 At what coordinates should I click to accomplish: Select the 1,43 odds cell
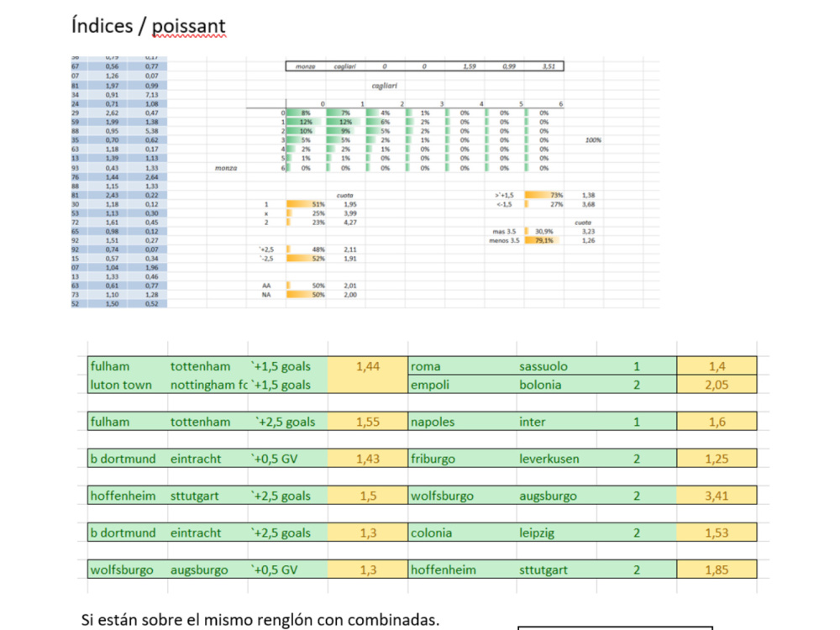(368, 459)
